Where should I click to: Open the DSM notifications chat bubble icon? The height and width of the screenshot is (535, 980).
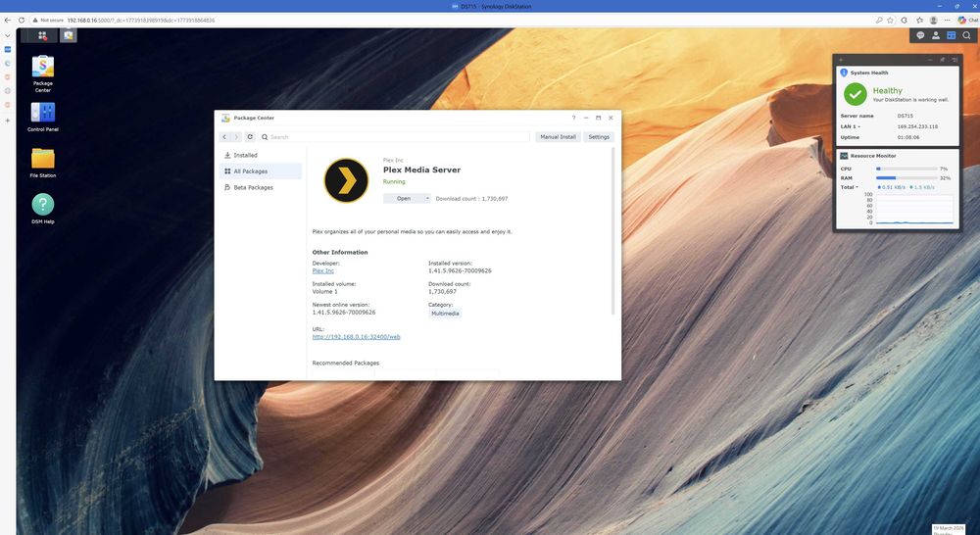920,35
